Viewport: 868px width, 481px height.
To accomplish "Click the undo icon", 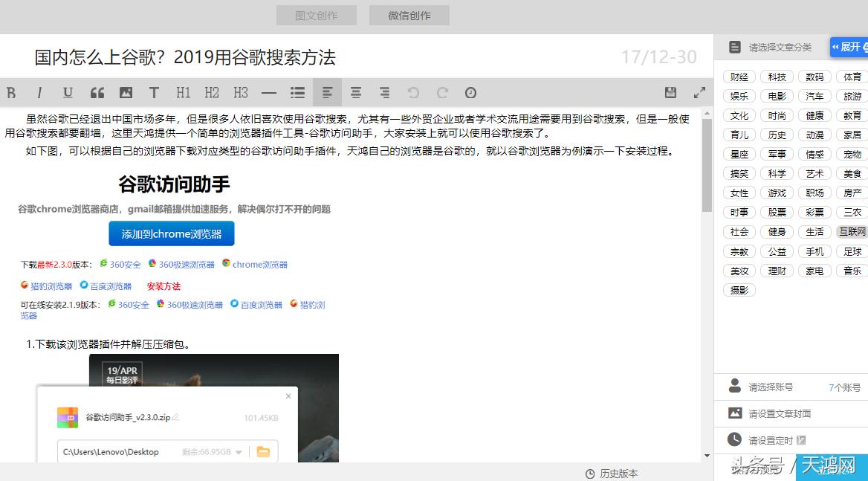I will pos(413,93).
